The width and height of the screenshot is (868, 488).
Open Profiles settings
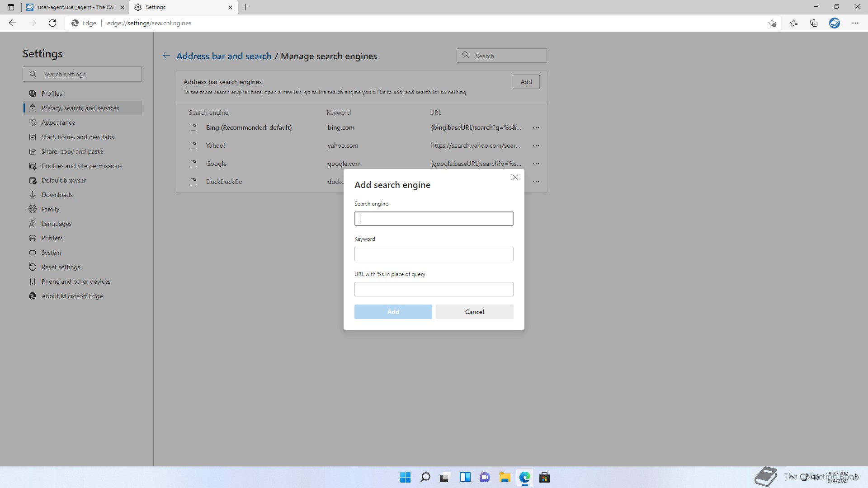[x=82, y=94]
